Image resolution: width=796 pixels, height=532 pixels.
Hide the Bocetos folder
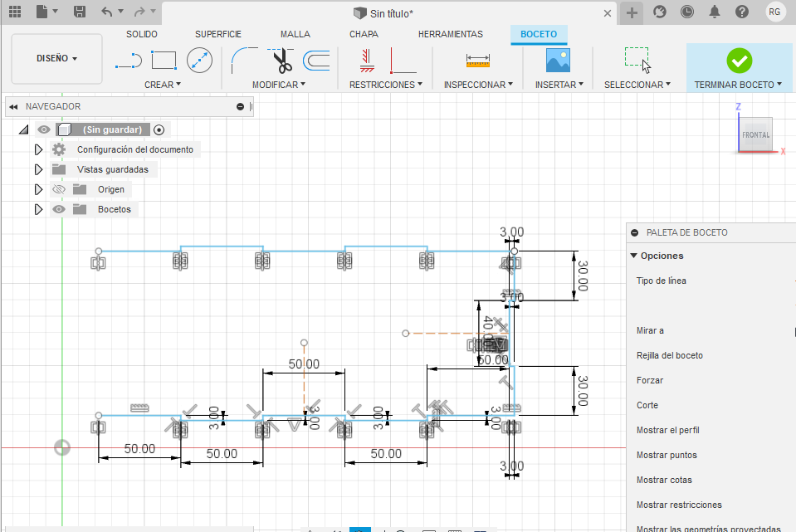pyautogui.click(x=59, y=209)
